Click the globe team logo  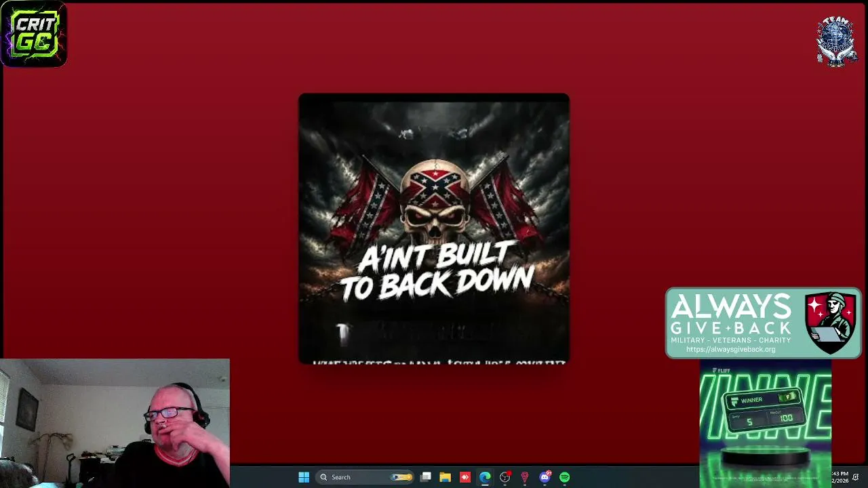point(836,41)
